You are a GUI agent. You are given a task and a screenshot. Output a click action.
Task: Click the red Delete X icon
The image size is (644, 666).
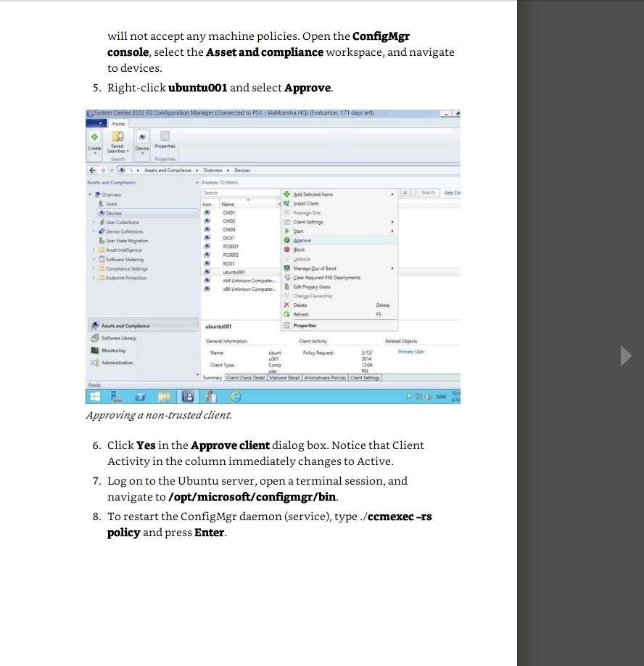[287, 305]
